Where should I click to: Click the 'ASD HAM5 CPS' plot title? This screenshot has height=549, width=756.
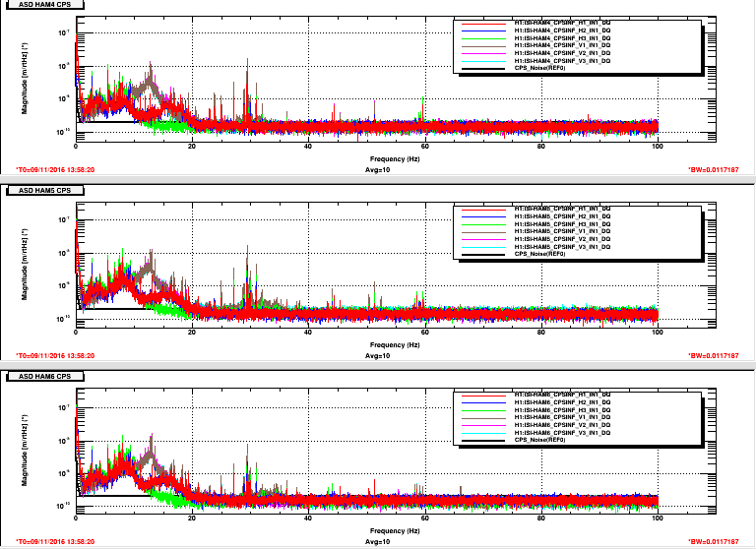click(44, 191)
